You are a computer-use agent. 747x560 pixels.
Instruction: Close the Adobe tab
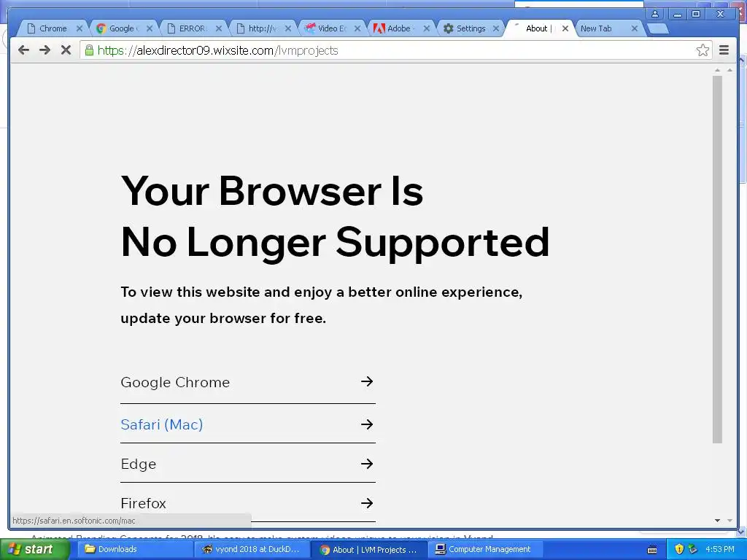(x=427, y=28)
